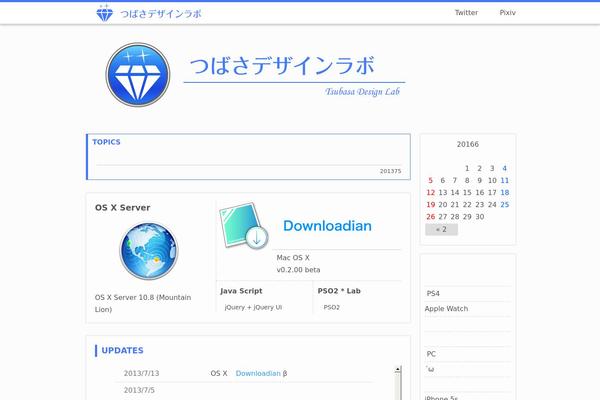This screenshot has height=400, width=600.
Task: Click the large つばさデザインラボ banner title
Action: pyautogui.click(x=282, y=65)
